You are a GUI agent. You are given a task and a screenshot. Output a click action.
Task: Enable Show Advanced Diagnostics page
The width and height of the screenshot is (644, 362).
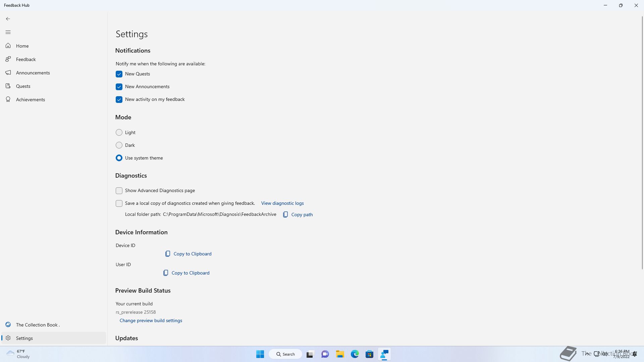tap(119, 191)
